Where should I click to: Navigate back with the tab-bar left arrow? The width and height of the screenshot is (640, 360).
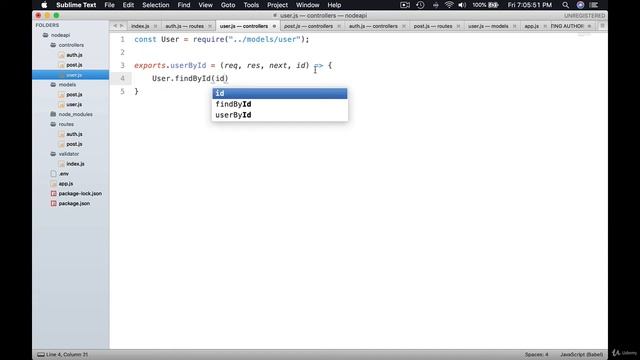tap(115, 26)
